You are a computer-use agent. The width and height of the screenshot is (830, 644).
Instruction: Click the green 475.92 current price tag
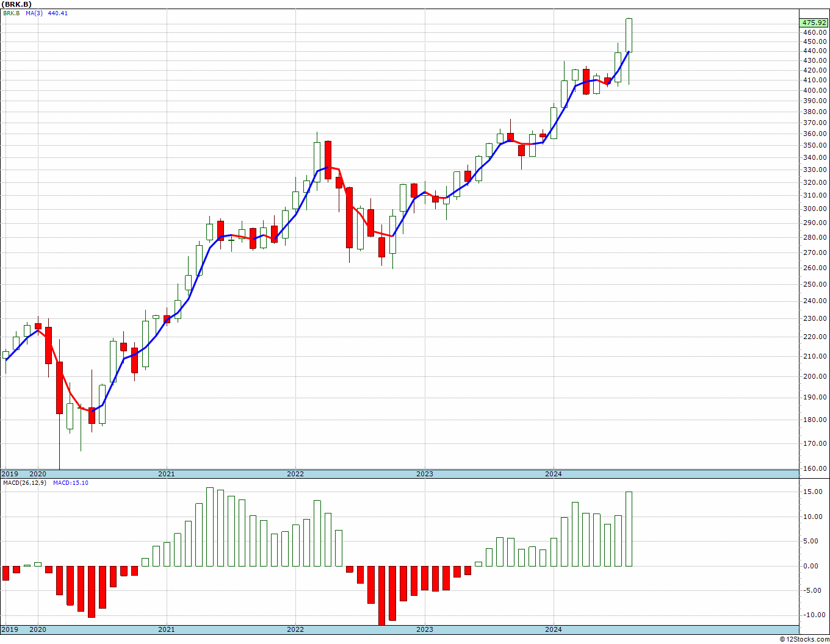click(815, 23)
